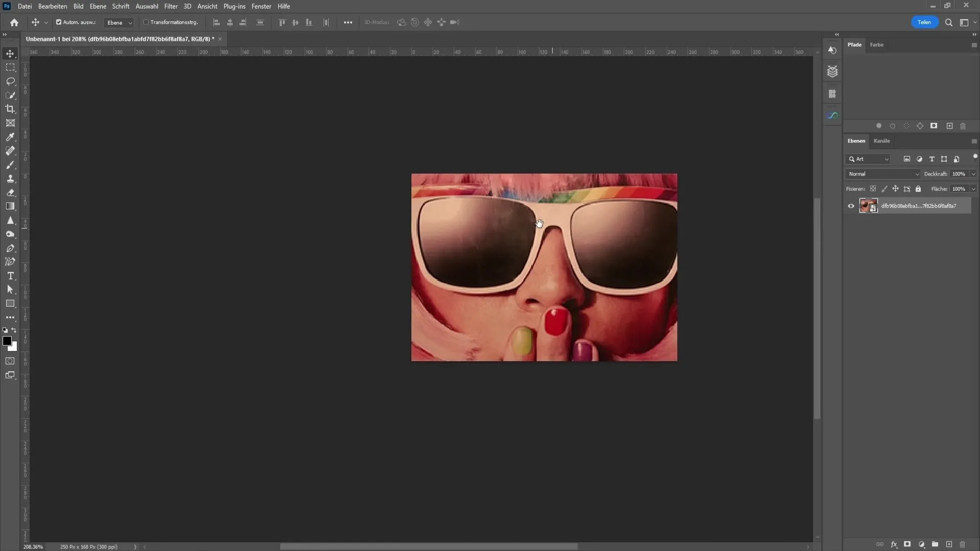This screenshot has width=980, height=551.
Task: Select the Lasso tool
Action: coord(10,81)
